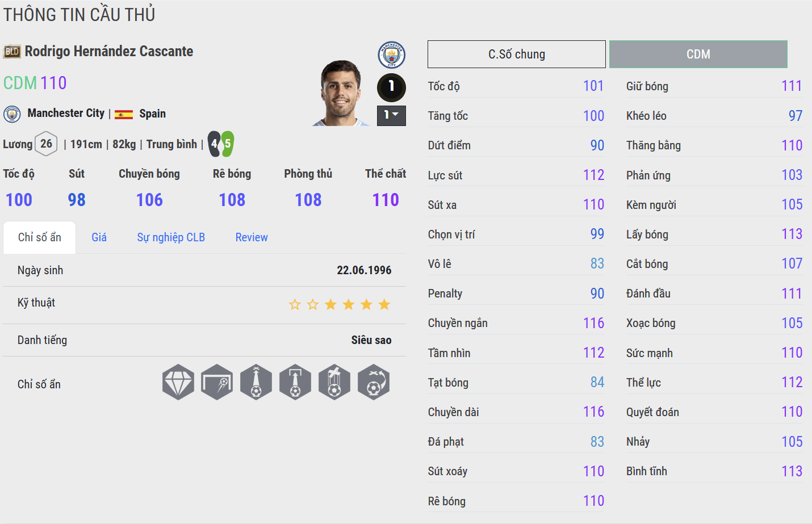Open the upgrade level dropdown

pyautogui.click(x=391, y=115)
